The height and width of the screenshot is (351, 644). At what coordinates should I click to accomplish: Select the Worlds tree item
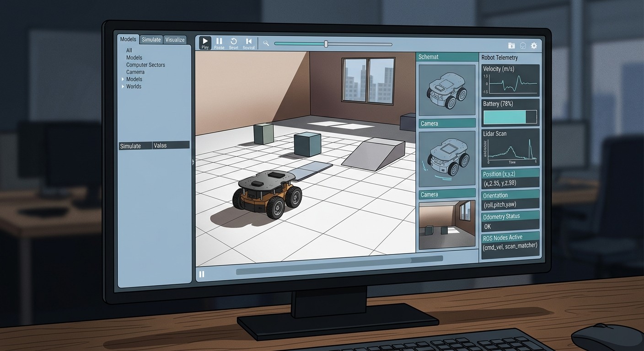tap(134, 86)
